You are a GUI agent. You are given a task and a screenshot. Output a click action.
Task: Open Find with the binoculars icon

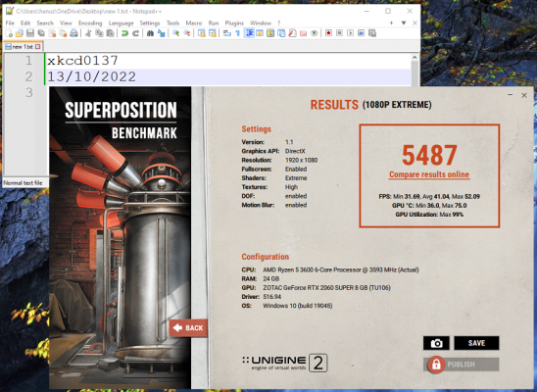(x=150, y=33)
